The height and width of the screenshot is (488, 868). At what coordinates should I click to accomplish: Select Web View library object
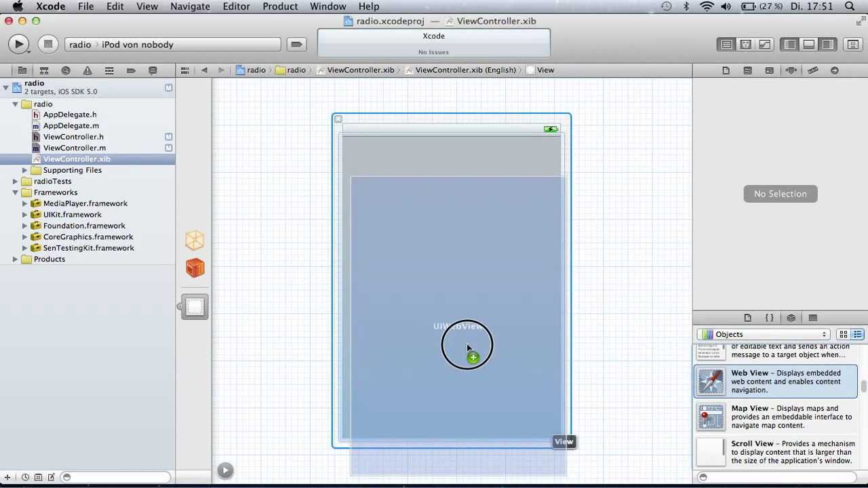click(x=776, y=382)
